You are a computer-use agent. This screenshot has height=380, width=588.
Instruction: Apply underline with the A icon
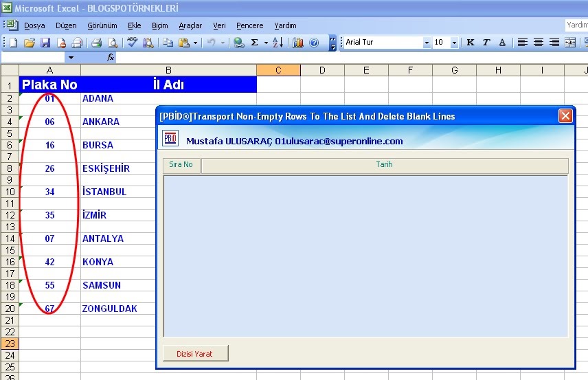click(503, 43)
